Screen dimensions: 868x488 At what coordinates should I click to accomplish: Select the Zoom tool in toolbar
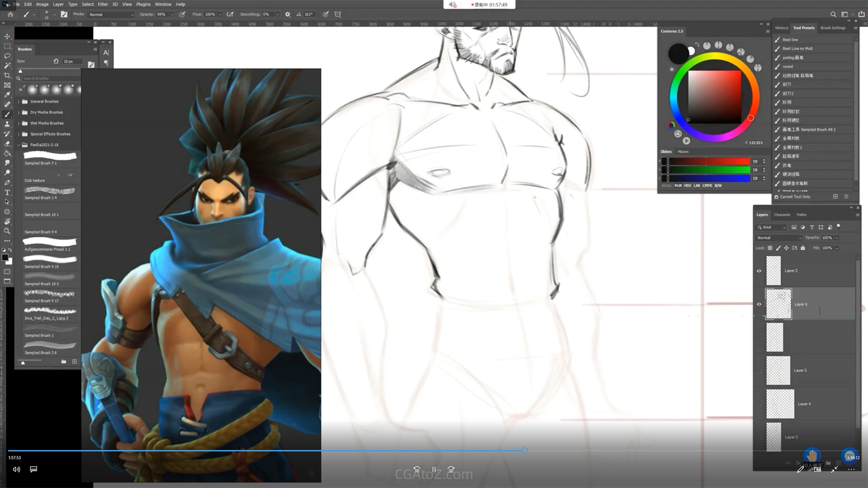click(x=7, y=231)
